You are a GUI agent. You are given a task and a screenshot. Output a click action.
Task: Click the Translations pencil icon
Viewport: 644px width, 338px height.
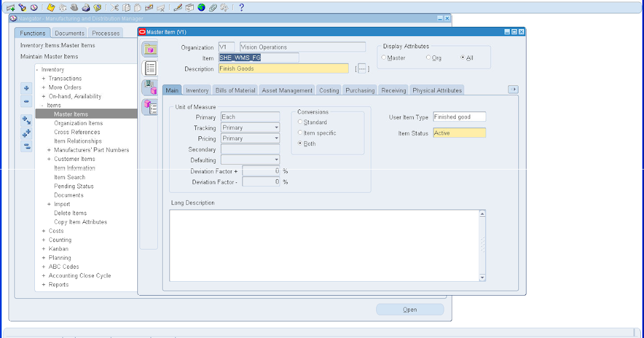click(x=178, y=8)
